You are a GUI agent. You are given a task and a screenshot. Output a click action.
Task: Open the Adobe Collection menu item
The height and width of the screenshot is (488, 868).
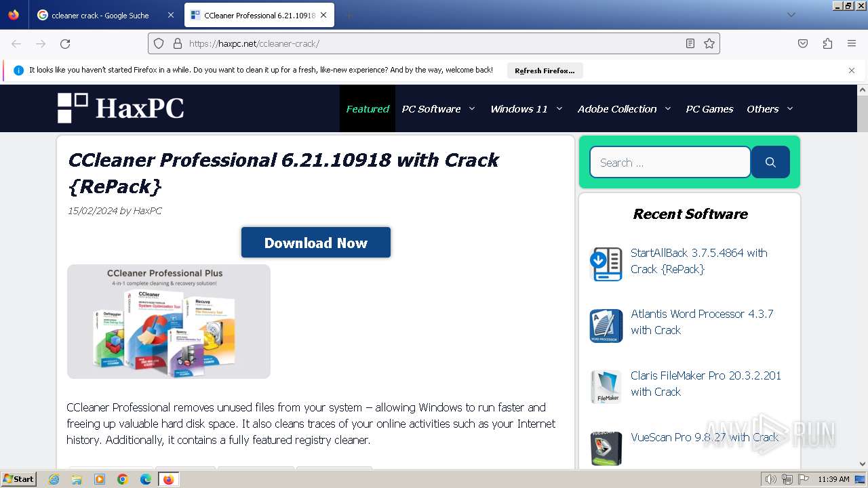[617, 108]
